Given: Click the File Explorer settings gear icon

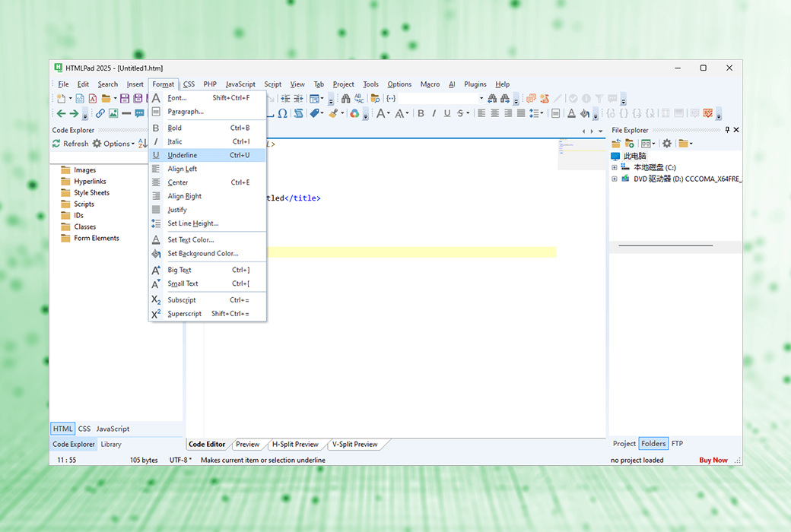Looking at the screenshot, I should point(667,144).
